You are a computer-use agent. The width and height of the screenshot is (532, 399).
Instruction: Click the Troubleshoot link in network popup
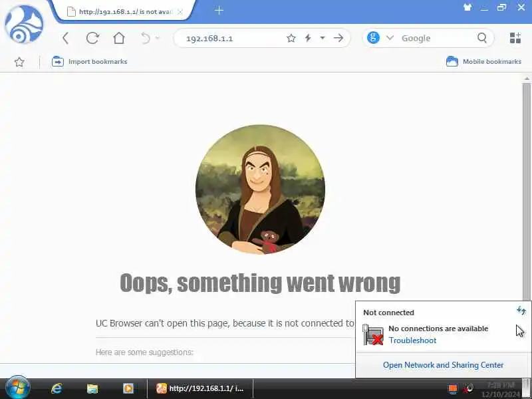pyautogui.click(x=412, y=340)
